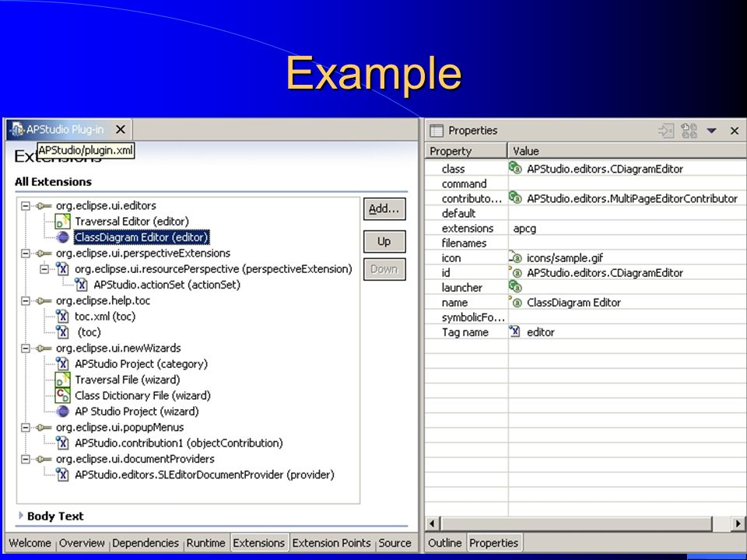Collapse the org.eclipse.ui.newWizards node
The height and width of the screenshot is (560, 747).
tap(26, 348)
